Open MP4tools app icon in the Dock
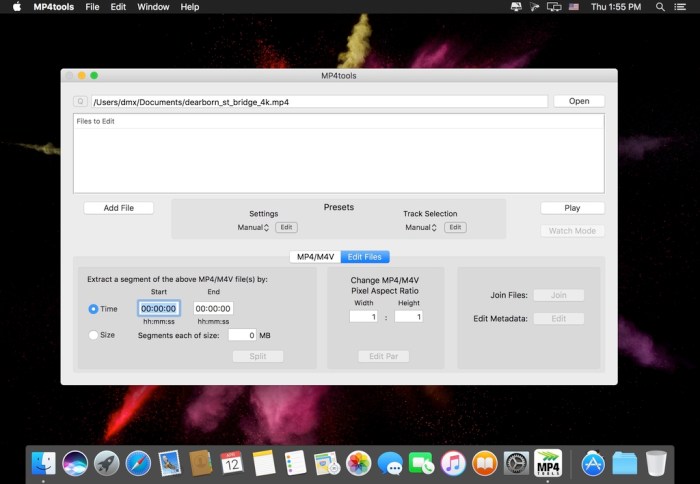This screenshot has width=700, height=484. click(547, 463)
